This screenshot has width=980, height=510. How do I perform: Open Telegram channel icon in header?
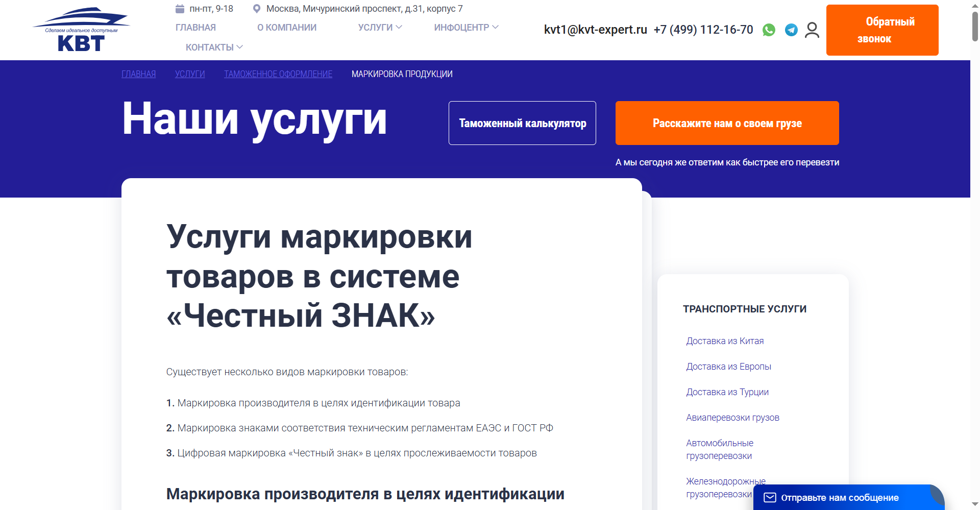(x=791, y=30)
